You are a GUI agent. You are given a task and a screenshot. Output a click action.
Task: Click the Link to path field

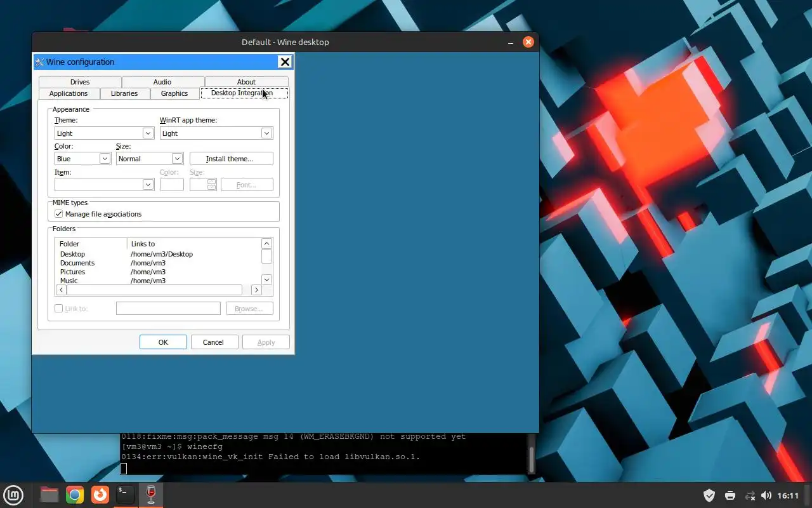(x=168, y=309)
